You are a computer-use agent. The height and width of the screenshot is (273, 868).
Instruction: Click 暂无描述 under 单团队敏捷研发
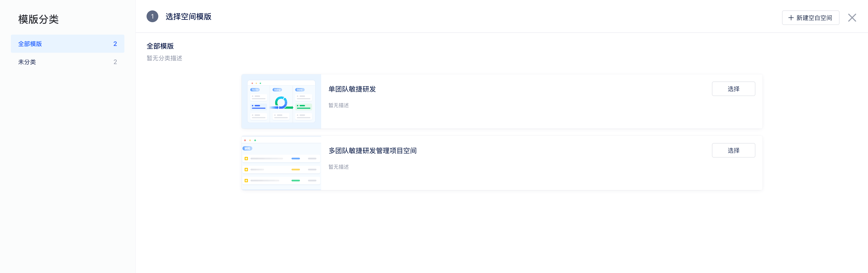pos(338,105)
